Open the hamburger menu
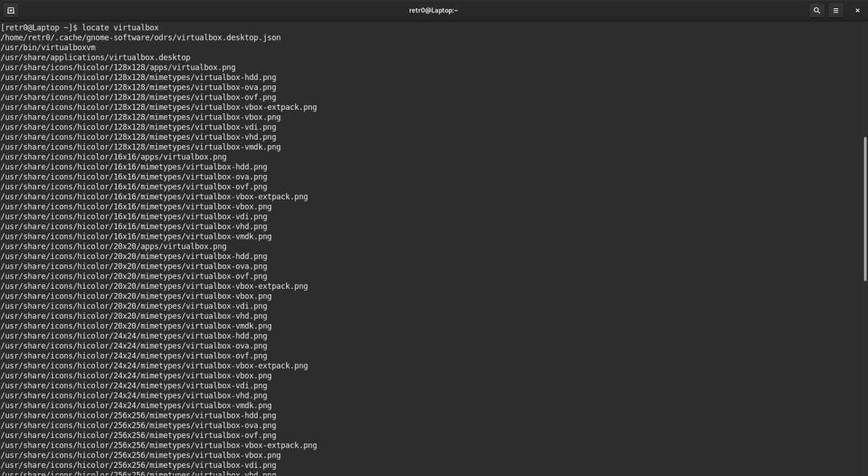Image resolution: width=868 pixels, height=476 pixels. pos(836,10)
